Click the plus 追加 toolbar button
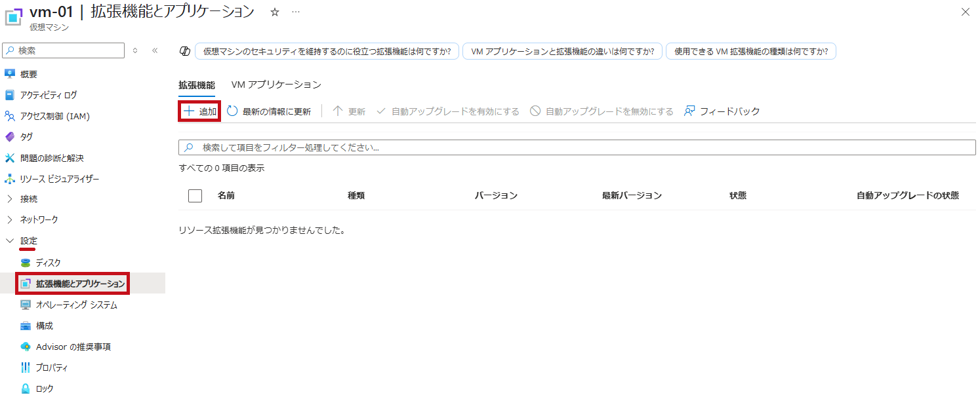This screenshot has height=399, width=980. coord(200,111)
